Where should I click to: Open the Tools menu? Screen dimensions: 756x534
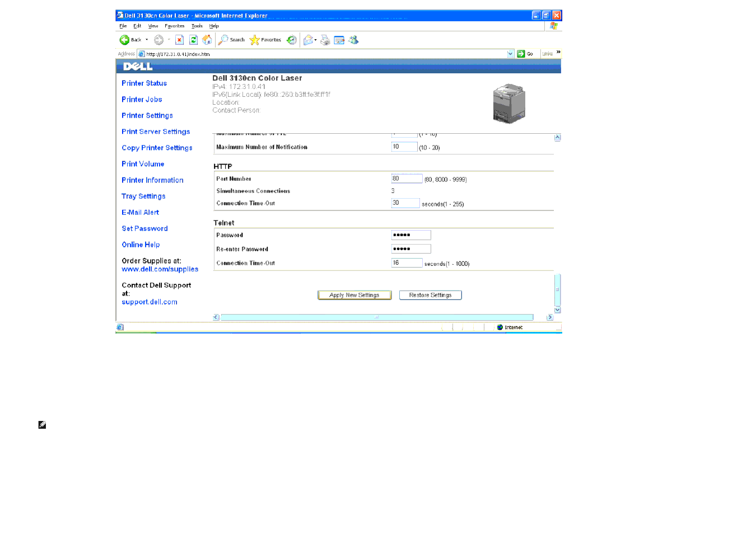pyautogui.click(x=197, y=26)
